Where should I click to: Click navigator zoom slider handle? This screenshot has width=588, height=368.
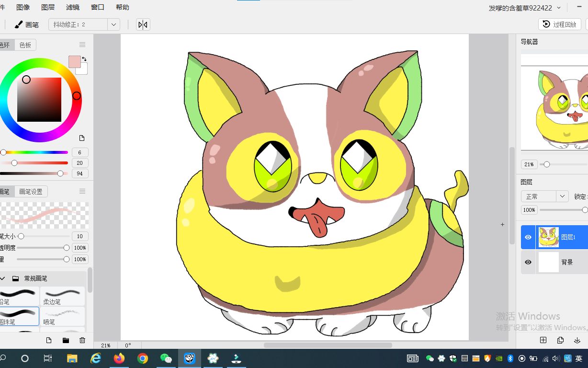pos(546,164)
